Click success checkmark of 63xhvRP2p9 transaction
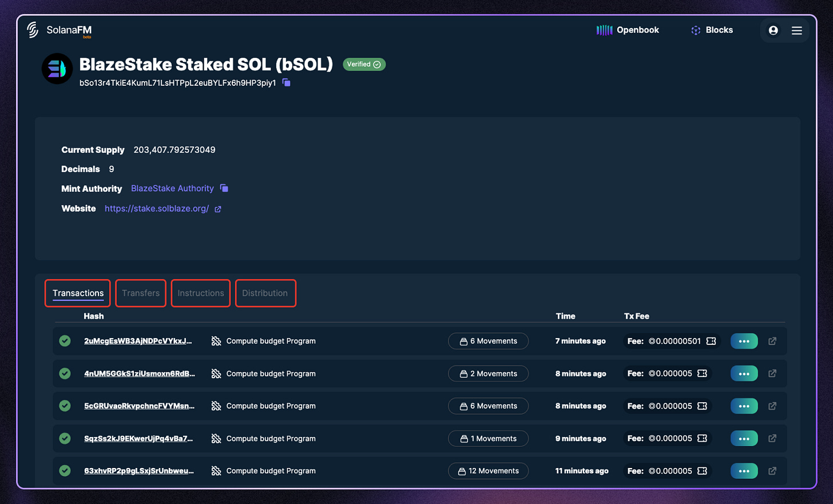This screenshot has width=833, height=504. [x=65, y=471]
